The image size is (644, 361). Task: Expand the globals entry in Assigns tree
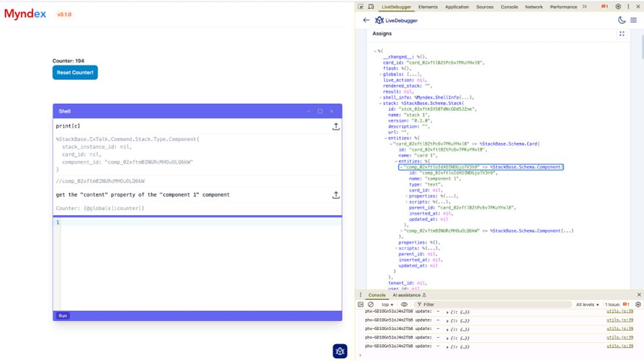(381, 74)
